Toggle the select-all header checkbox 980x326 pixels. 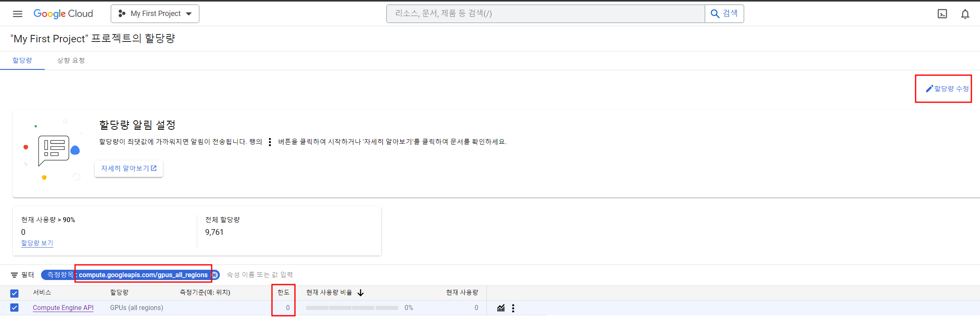point(14,293)
